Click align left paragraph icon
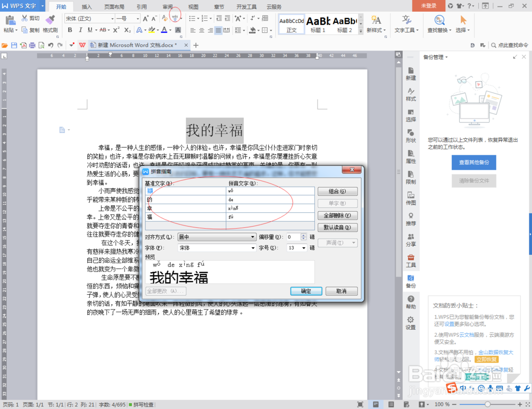 [x=193, y=30]
